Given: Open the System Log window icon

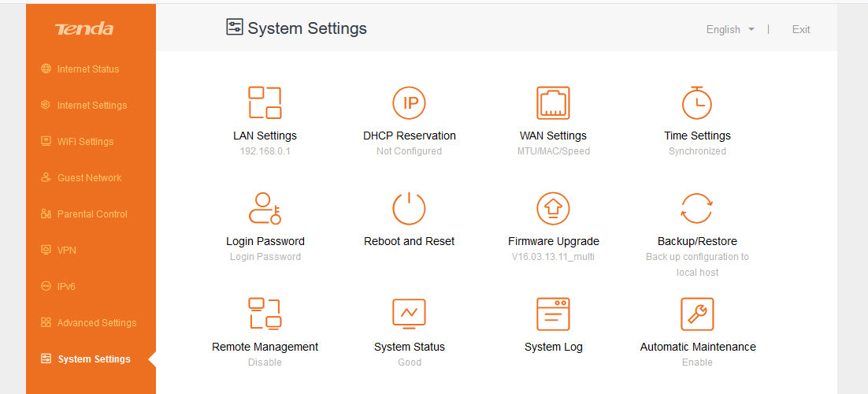Looking at the screenshot, I should pyautogui.click(x=553, y=314).
